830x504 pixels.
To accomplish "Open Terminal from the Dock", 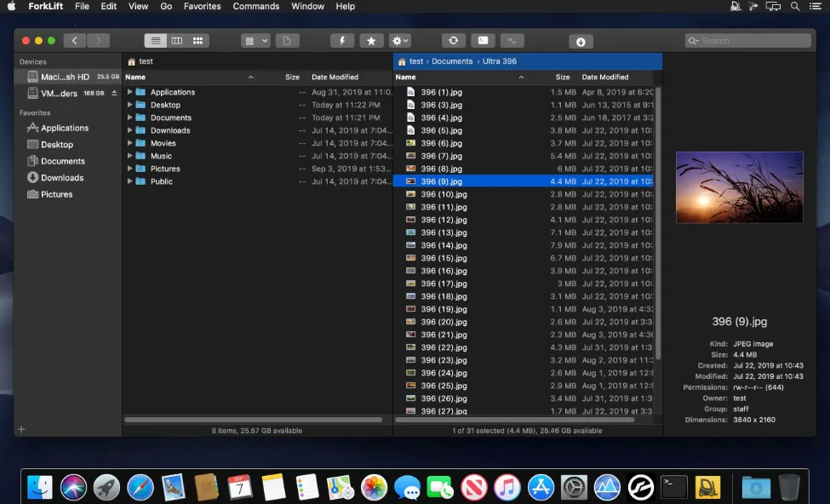I will (674, 487).
